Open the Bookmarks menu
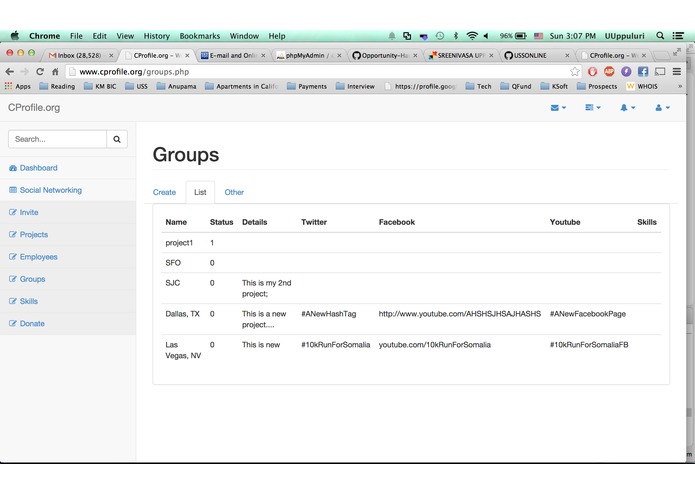 (199, 36)
